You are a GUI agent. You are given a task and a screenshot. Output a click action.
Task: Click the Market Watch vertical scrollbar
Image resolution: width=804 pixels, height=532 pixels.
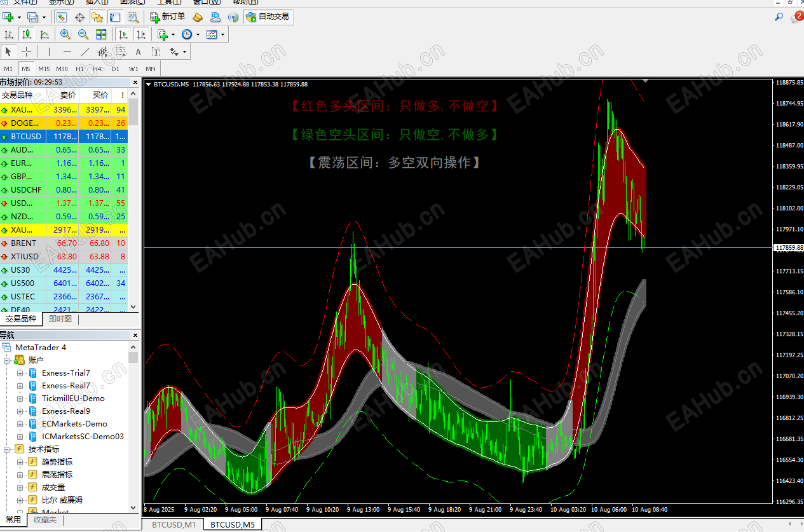coord(133,199)
